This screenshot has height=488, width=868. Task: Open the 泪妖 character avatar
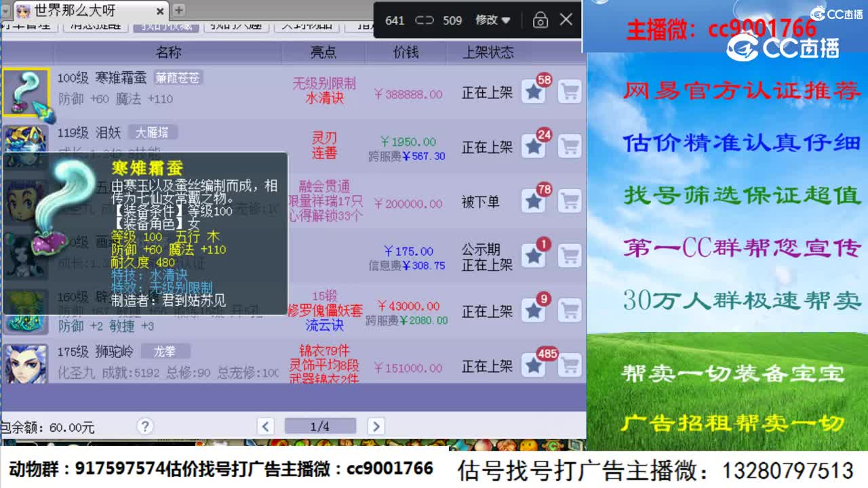[26, 138]
